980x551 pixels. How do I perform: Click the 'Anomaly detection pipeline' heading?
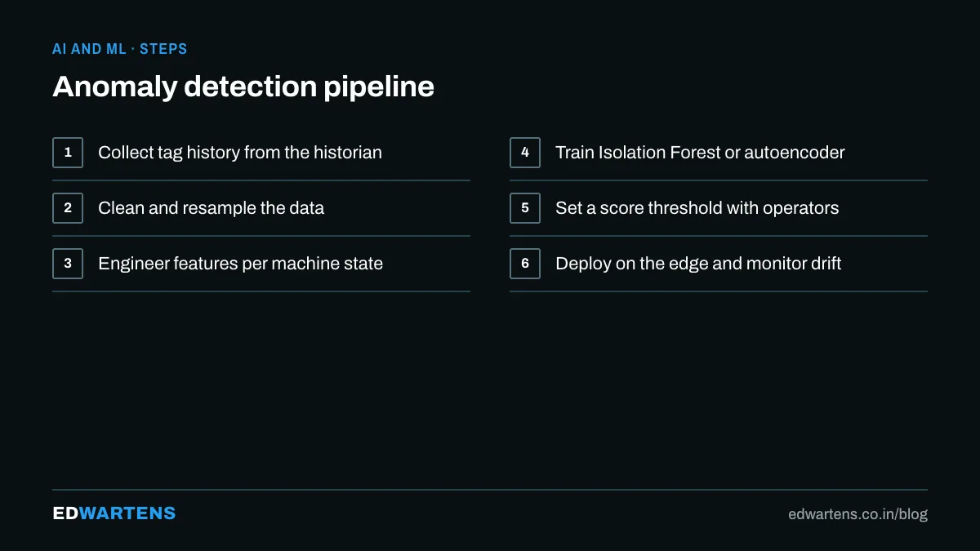tap(243, 87)
